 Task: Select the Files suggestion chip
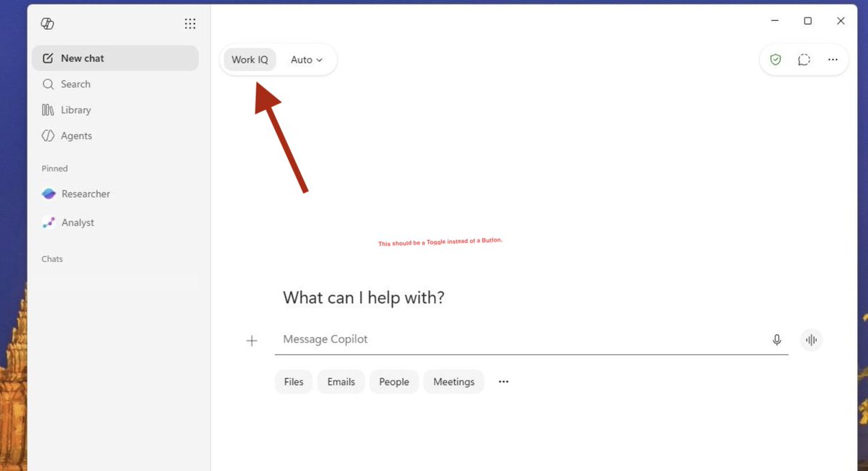[294, 382]
